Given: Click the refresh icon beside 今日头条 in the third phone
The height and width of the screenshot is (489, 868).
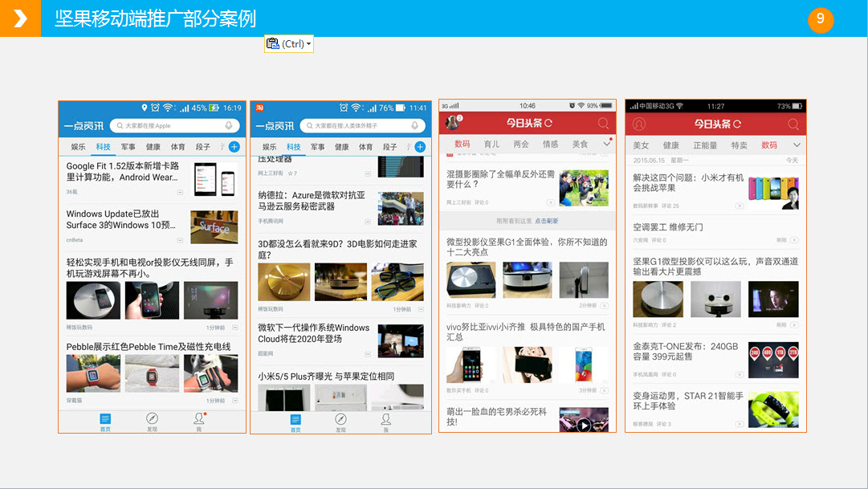Looking at the screenshot, I should pos(548,124).
